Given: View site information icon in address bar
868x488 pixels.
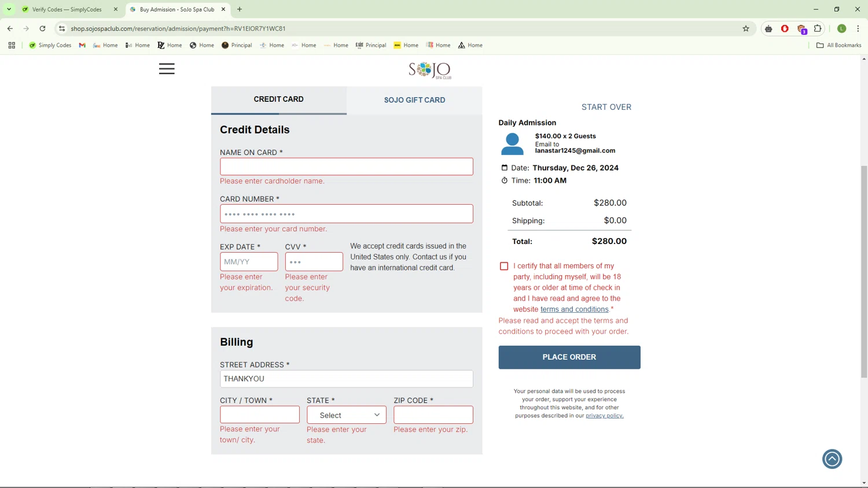Looking at the screenshot, I should coord(62,28).
